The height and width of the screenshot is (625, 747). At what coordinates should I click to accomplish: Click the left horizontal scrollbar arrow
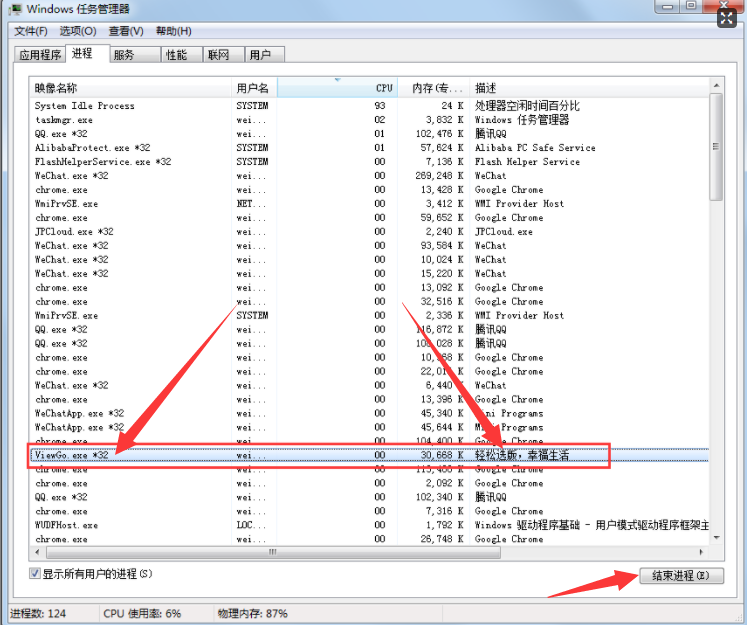tap(38, 552)
